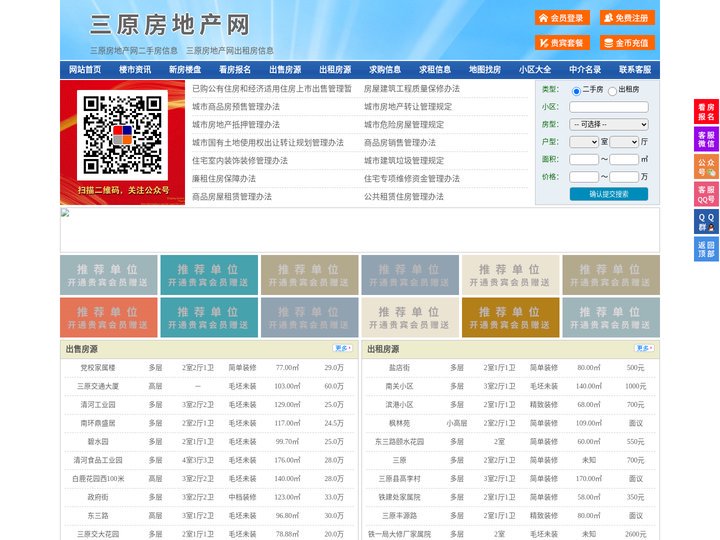Open the 楼市资讯 navigation item
The height and width of the screenshot is (540, 720).
(135, 70)
